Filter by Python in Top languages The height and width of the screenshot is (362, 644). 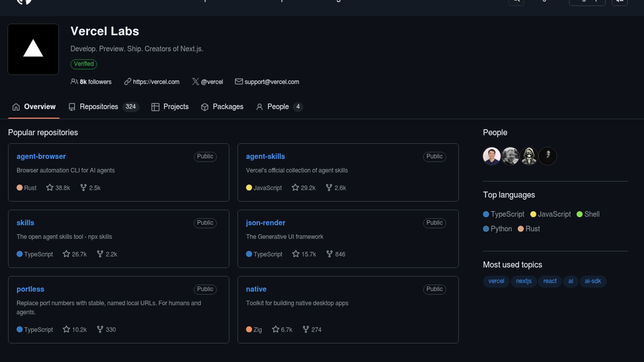[497, 229]
